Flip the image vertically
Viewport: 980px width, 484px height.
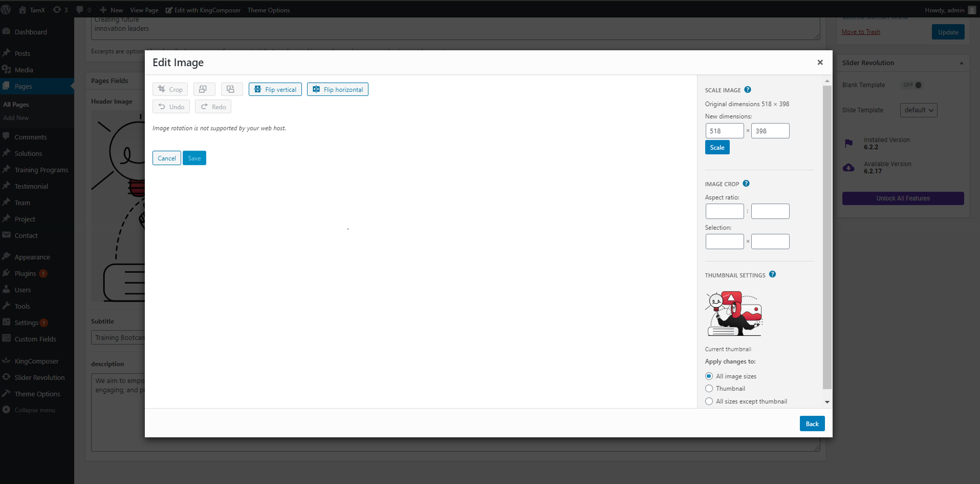(x=275, y=89)
